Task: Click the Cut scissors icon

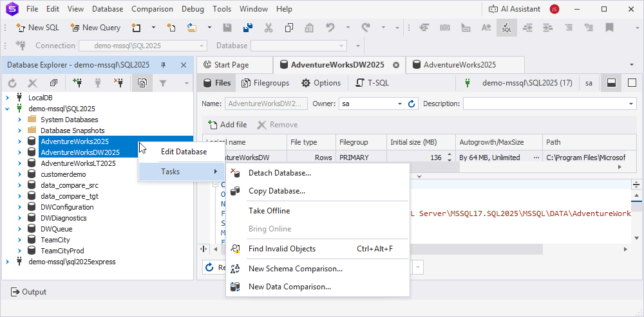Action: point(269,28)
